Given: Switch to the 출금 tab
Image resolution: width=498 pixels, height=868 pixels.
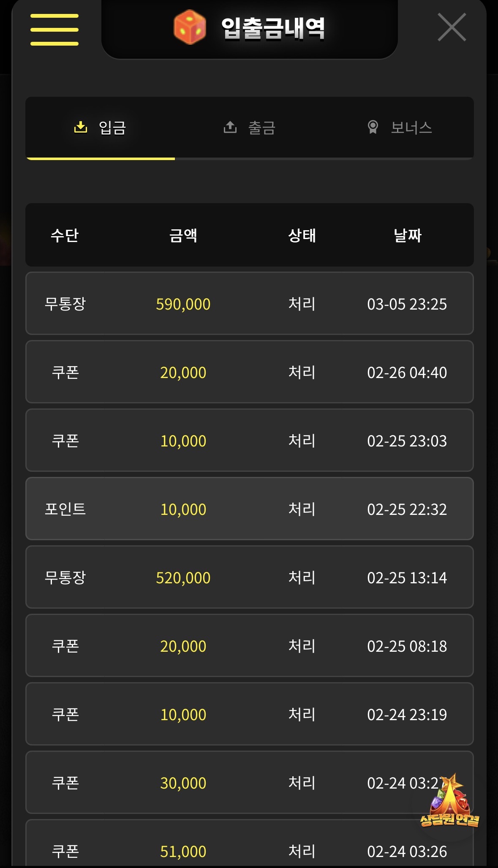Looking at the screenshot, I should click(x=261, y=128).
